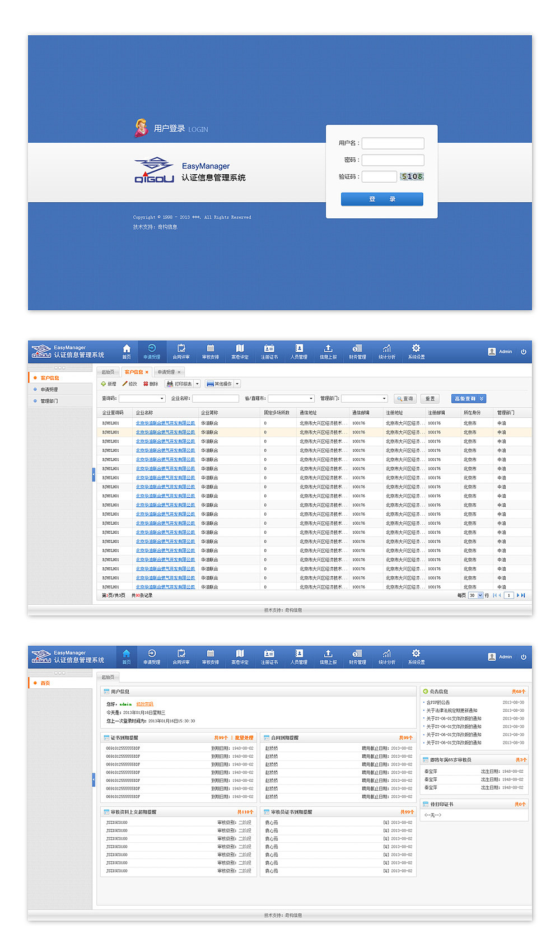Click power logout icon in dashboard screen

tap(524, 657)
